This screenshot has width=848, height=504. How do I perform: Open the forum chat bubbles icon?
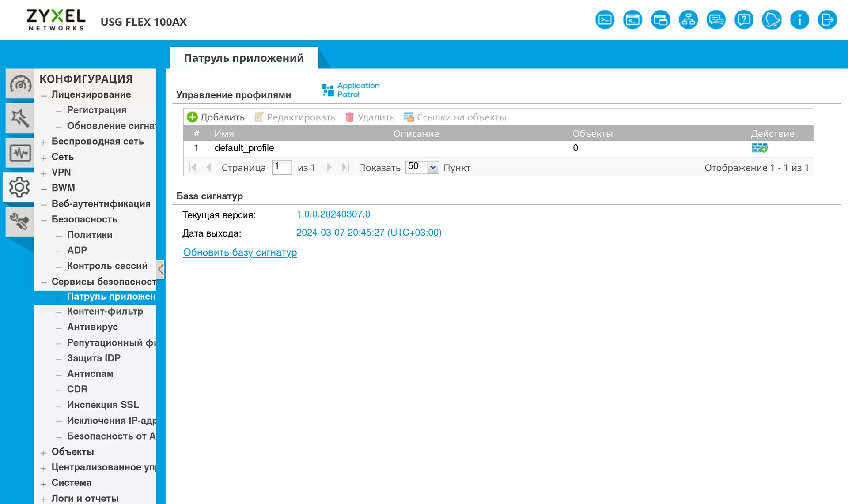[x=716, y=20]
